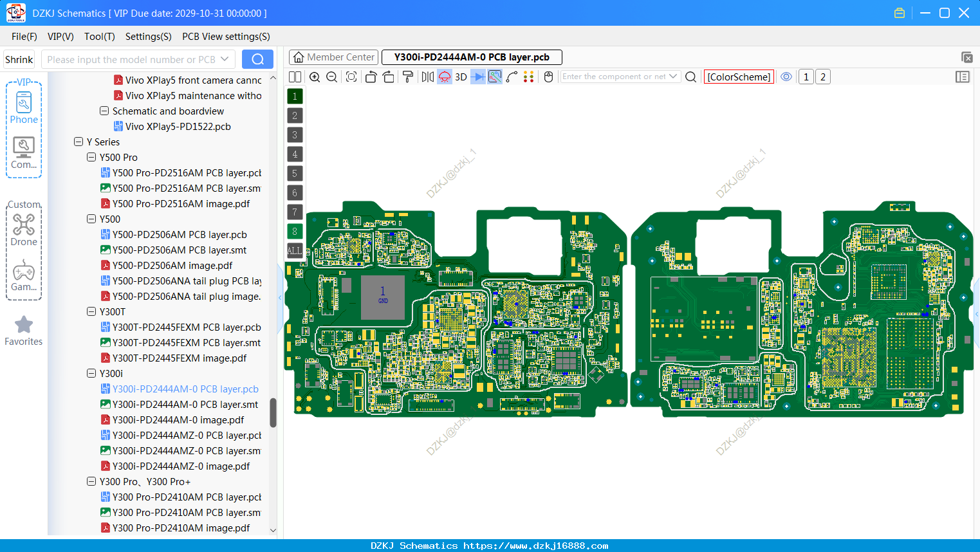Fit the board to the screen
The height and width of the screenshot is (552, 980).
coord(351,77)
